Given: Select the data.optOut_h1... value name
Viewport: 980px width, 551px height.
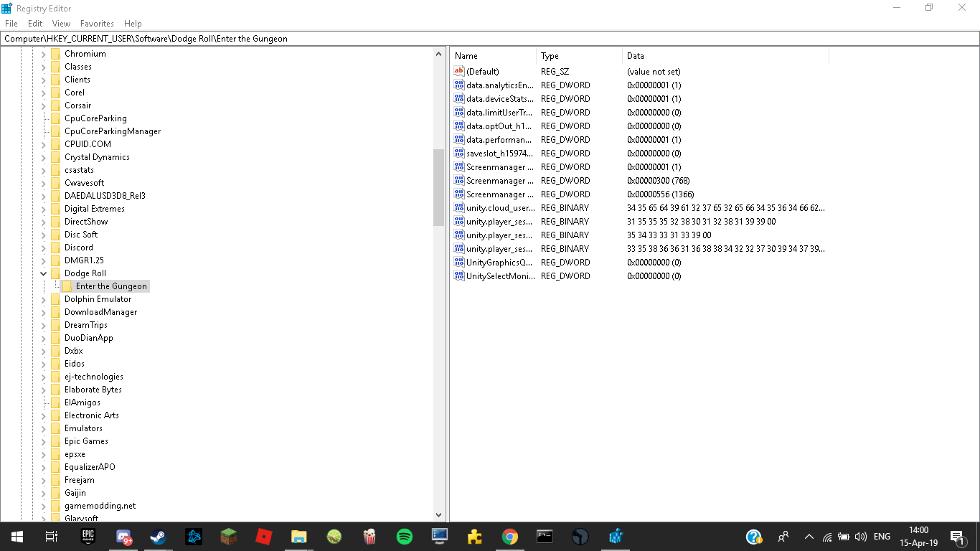Looking at the screenshot, I should pos(499,126).
